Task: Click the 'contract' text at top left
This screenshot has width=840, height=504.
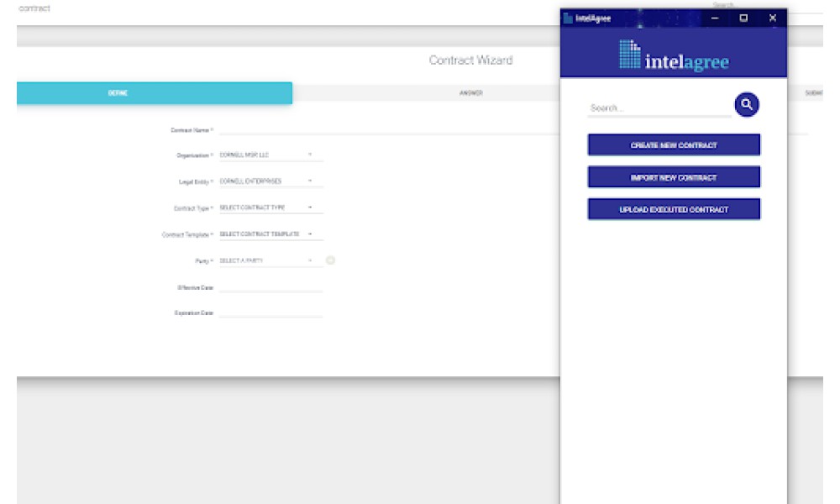Action: 34,8
